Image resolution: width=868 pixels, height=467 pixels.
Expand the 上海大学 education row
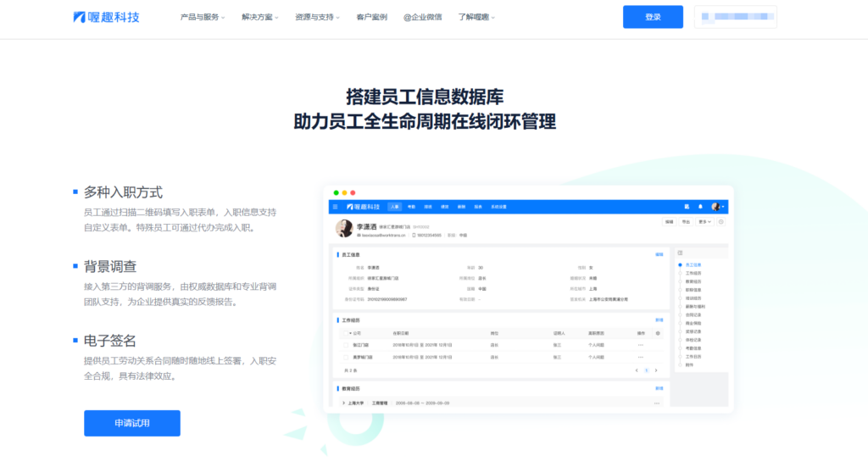click(344, 403)
